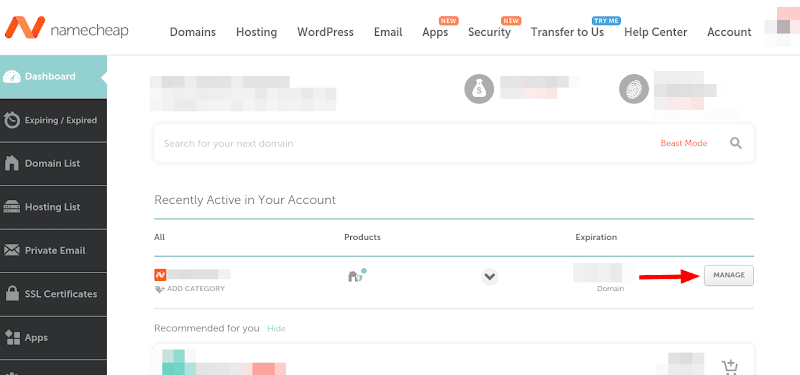Hide the Recommended for you section

[277, 329]
